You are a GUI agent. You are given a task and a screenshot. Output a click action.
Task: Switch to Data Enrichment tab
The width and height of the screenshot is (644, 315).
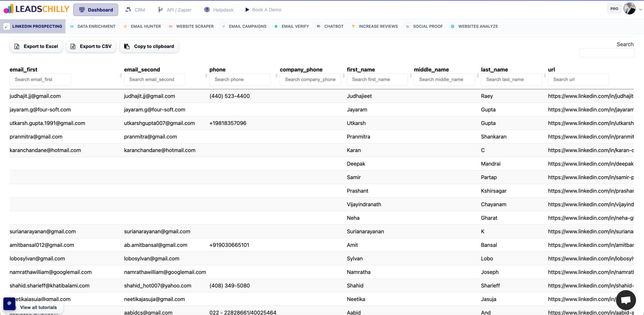(x=93, y=26)
